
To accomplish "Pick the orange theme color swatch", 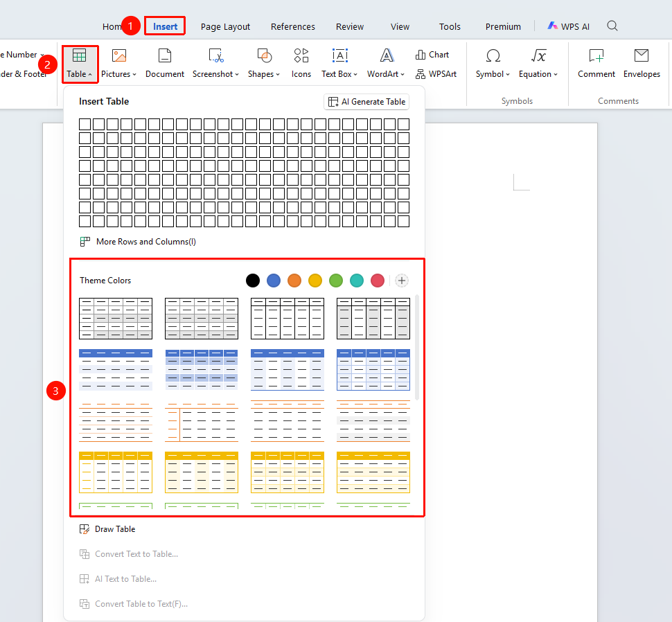I will click(294, 281).
